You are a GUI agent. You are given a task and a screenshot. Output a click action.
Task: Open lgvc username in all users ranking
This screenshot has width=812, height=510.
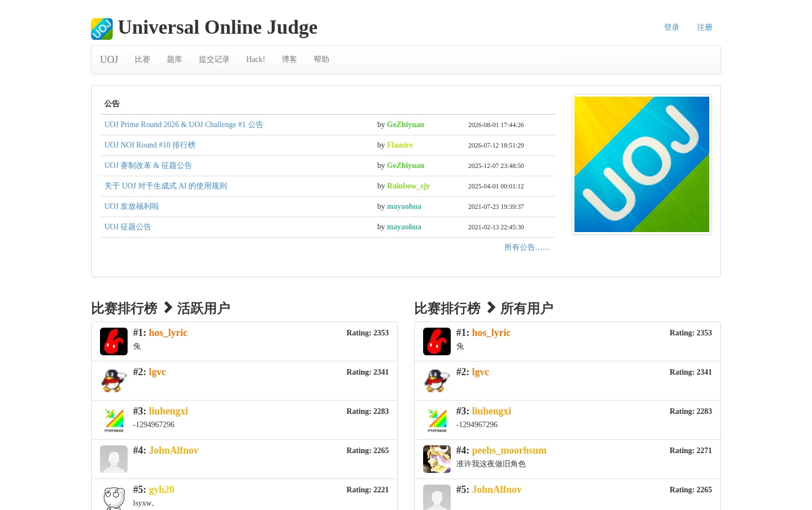(481, 372)
